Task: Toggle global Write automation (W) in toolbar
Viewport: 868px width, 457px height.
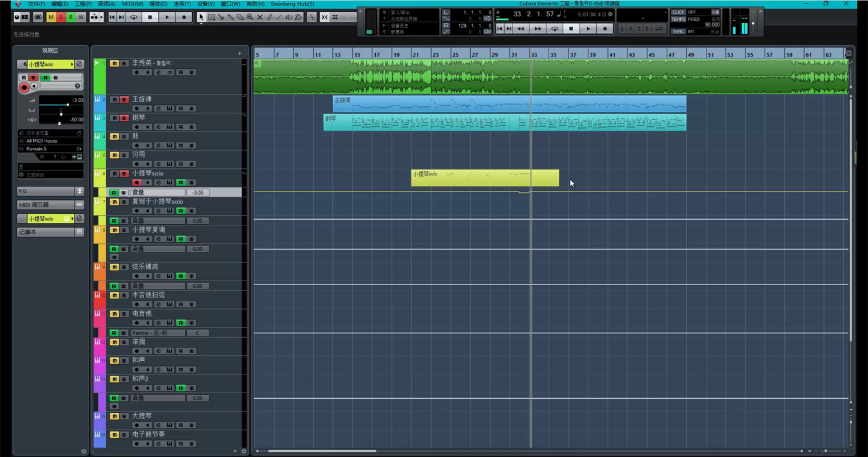Action: click(81, 17)
